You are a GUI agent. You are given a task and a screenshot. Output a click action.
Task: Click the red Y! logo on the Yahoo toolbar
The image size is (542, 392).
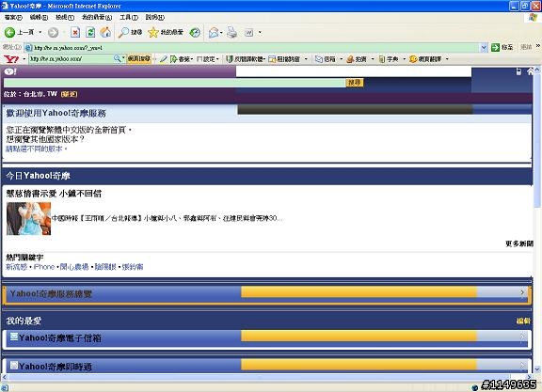click(11, 59)
